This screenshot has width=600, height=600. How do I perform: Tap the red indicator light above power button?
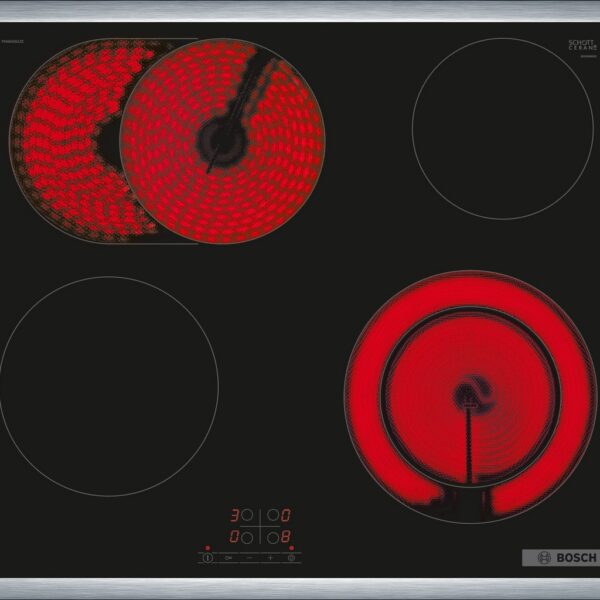coord(207,548)
